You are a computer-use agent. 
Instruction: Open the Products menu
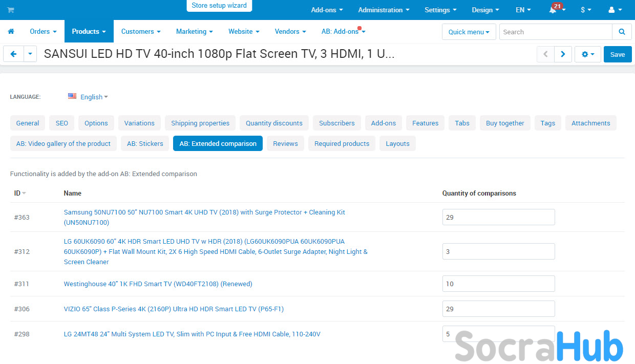(89, 31)
